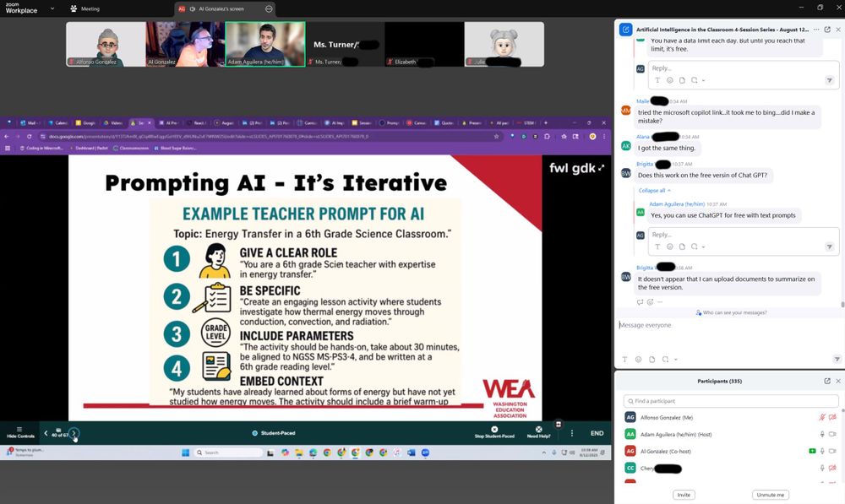Click the Zoom icon in the shared taskbar

(425, 453)
